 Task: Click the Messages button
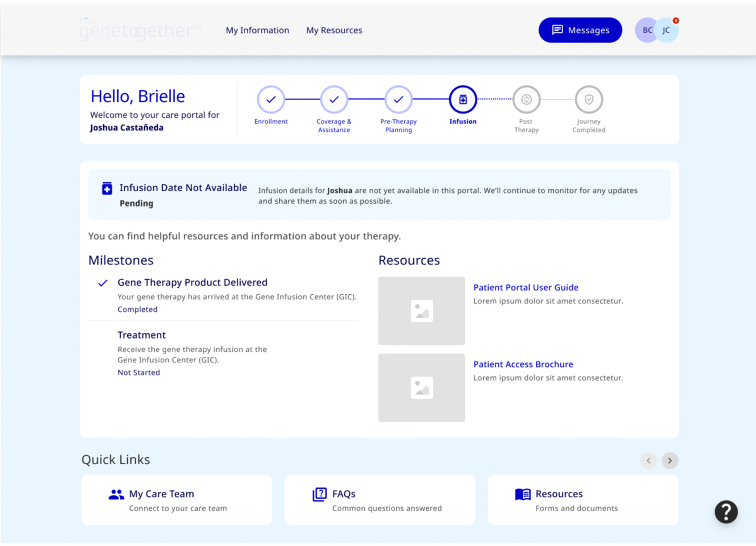[x=580, y=30]
